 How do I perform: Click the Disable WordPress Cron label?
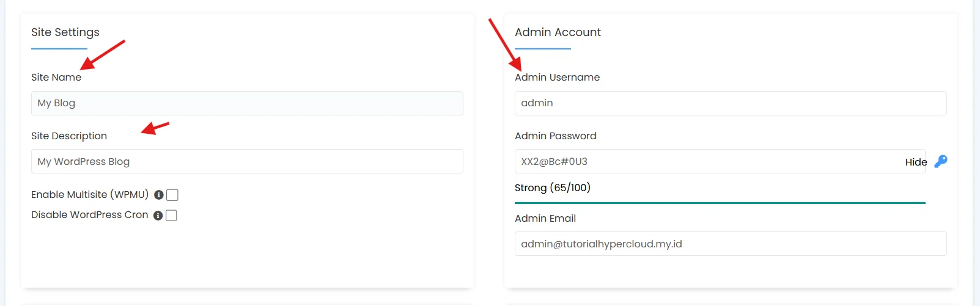tap(90, 214)
